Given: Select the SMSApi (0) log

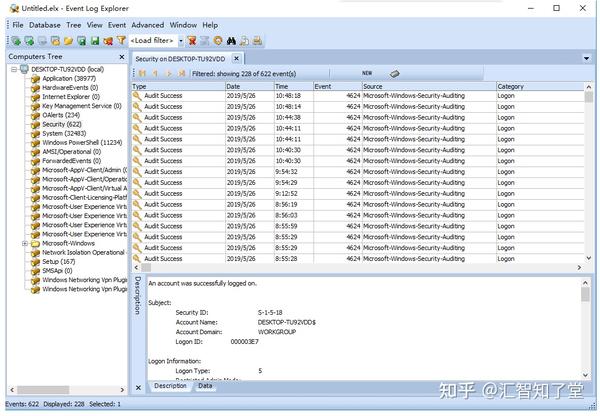Looking at the screenshot, I should click(x=57, y=271).
